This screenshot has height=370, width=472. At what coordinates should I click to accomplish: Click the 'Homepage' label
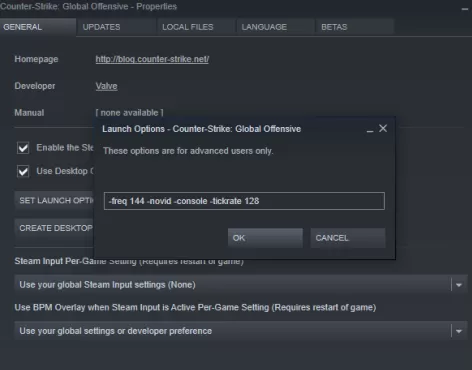tap(36, 59)
